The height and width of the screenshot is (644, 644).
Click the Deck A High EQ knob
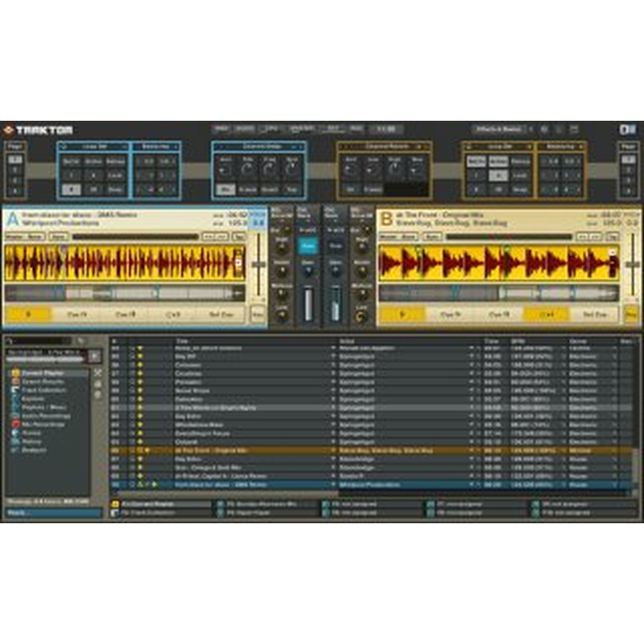281,248
